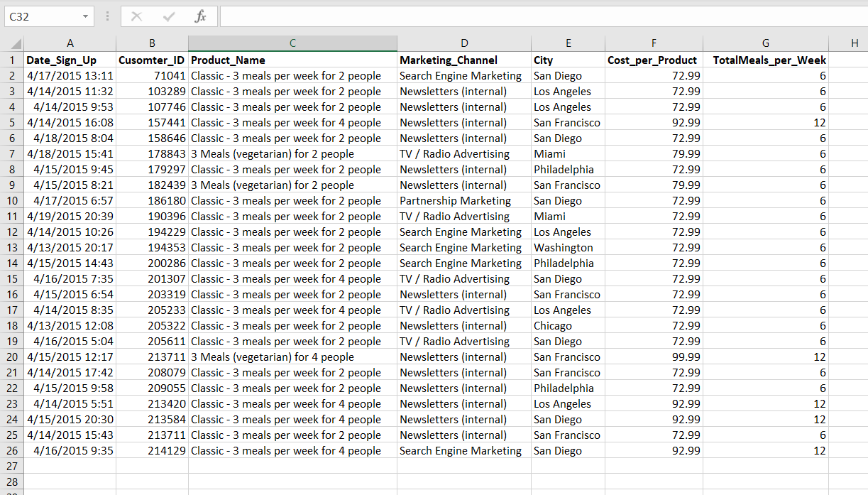Select date 4/13/2015 20:17 cell
Screen dimensions: 868x495
(70, 248)
